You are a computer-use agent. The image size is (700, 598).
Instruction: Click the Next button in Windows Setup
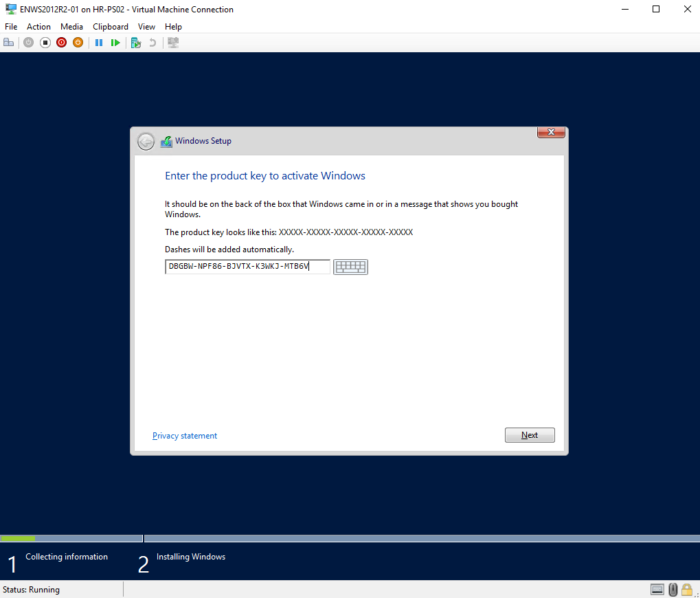[529, 435]
